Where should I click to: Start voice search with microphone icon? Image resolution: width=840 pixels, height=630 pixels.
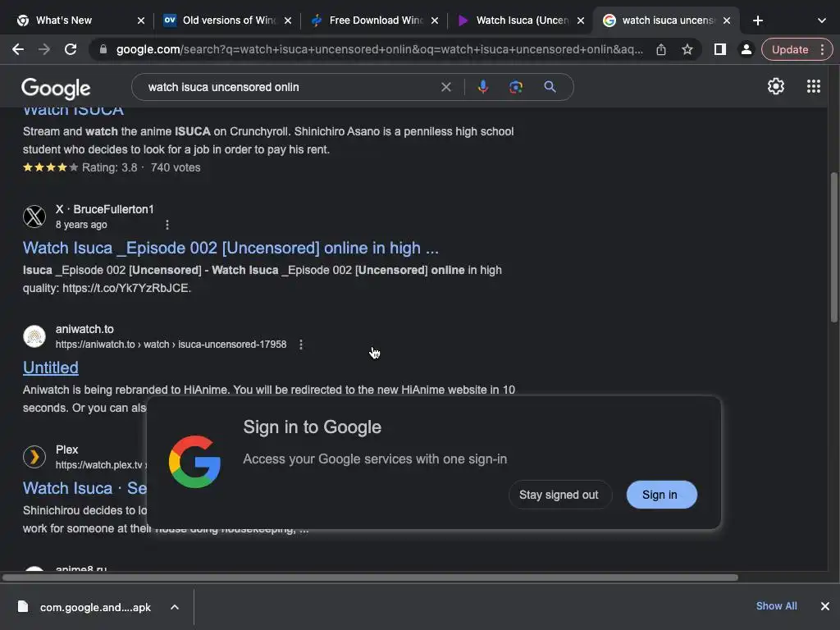[x=482, y=87]
